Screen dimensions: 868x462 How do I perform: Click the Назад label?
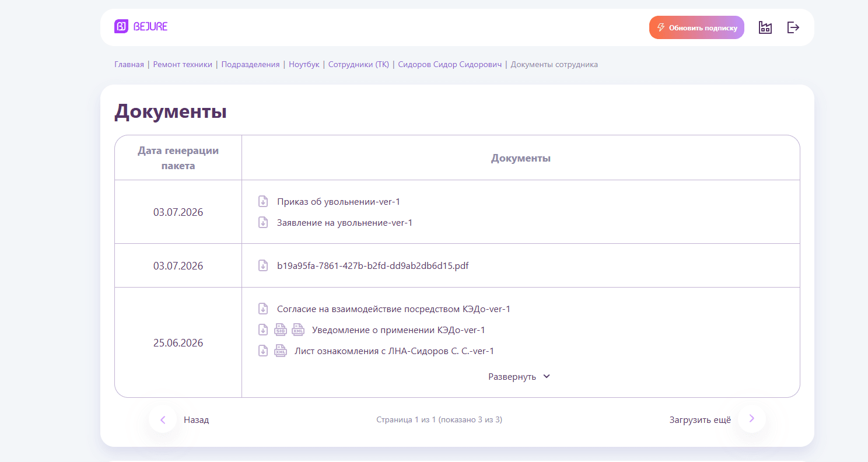pyautogui.click(x=196, y=420)
